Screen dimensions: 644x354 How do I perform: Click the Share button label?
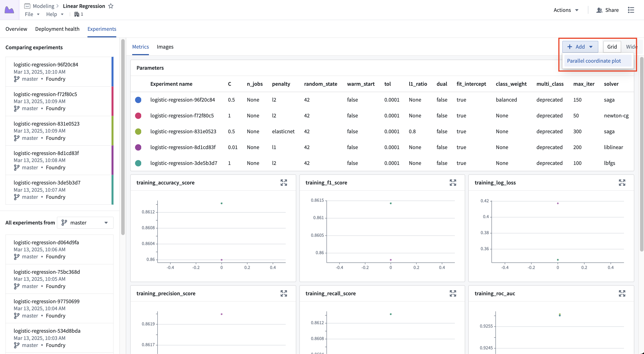612,10
